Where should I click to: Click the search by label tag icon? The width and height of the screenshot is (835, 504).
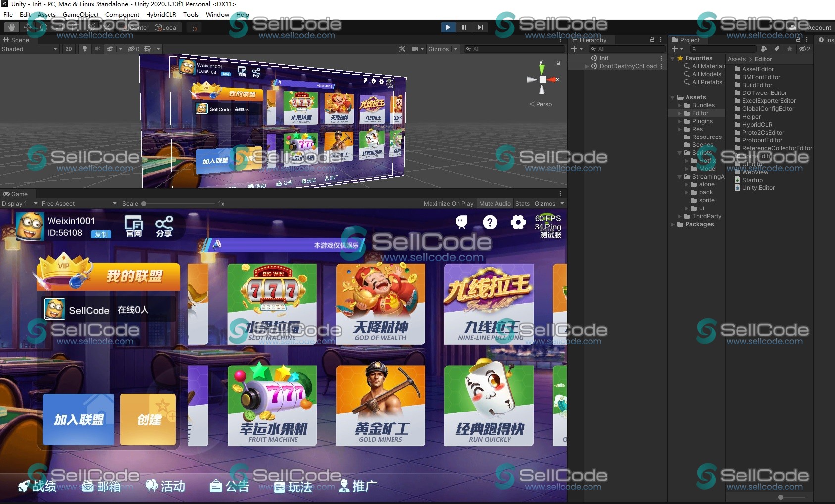pyautogui.click(x=777, y=49)
